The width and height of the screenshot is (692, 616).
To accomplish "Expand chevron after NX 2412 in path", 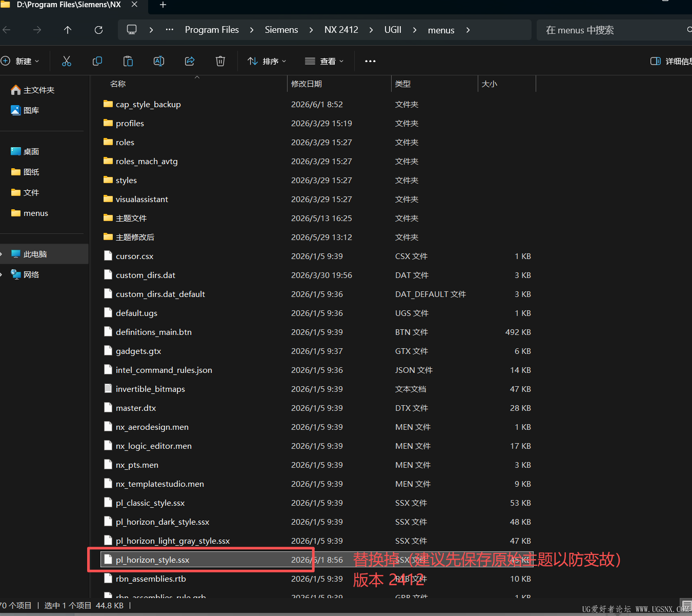I will pyautogui.click(x=371, y=30).
